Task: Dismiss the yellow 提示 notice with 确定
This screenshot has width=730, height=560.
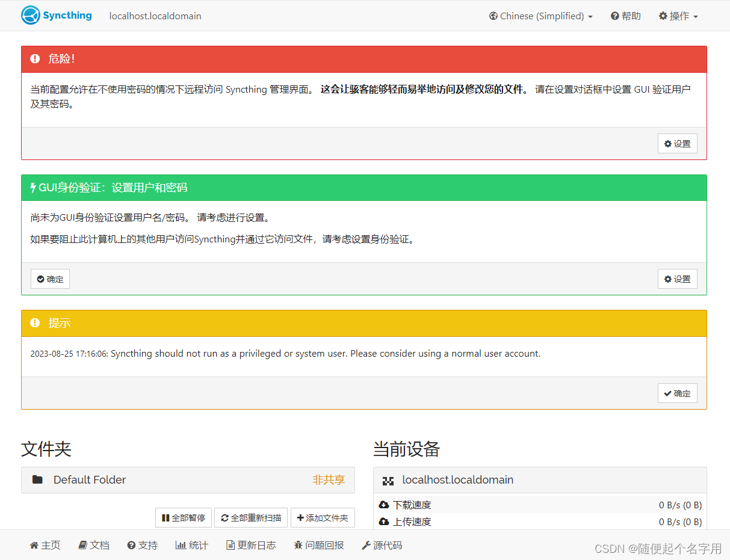Action: pos(677,393)
